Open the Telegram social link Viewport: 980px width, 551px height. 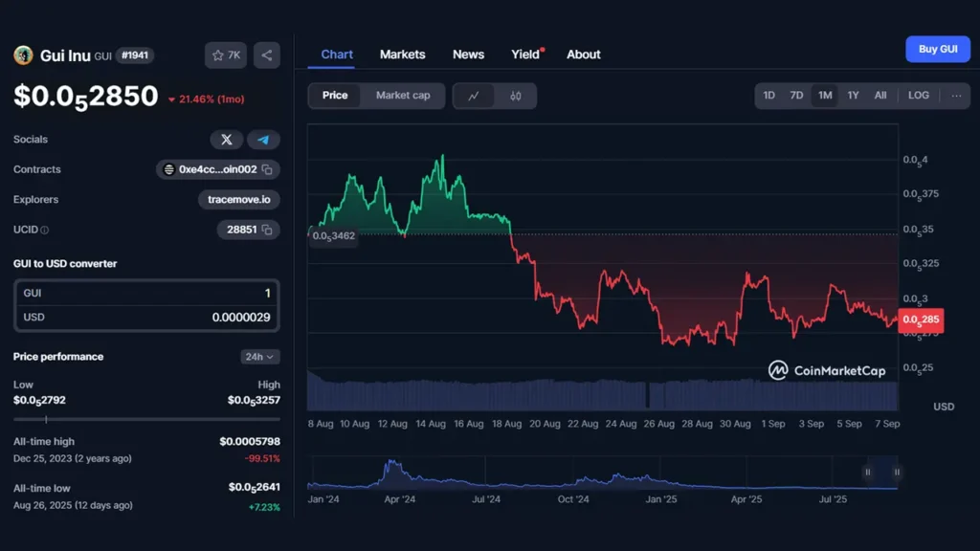pos(263,140)
